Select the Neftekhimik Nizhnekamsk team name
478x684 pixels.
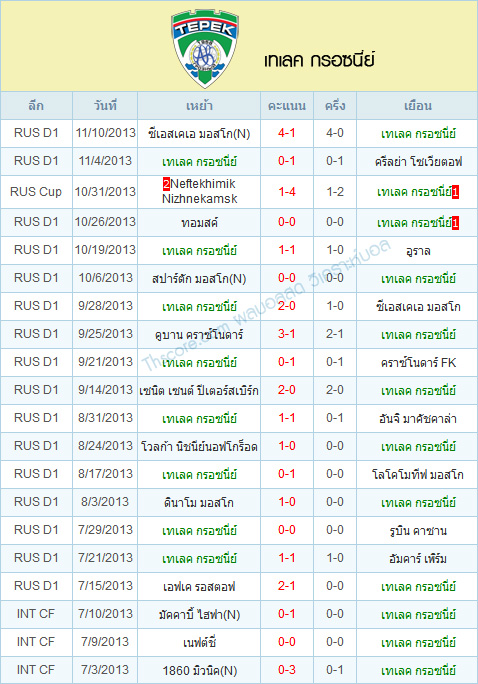[x=199, y=191]
